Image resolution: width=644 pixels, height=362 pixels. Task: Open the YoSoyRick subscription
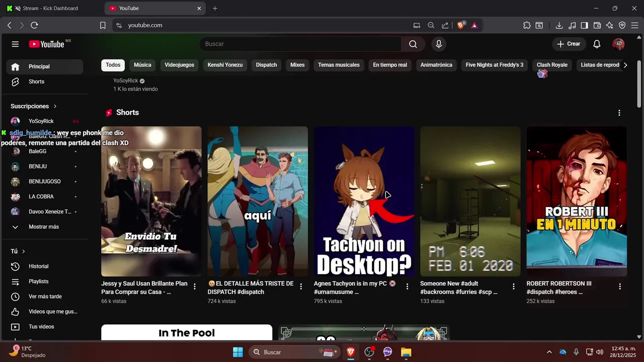45,121
